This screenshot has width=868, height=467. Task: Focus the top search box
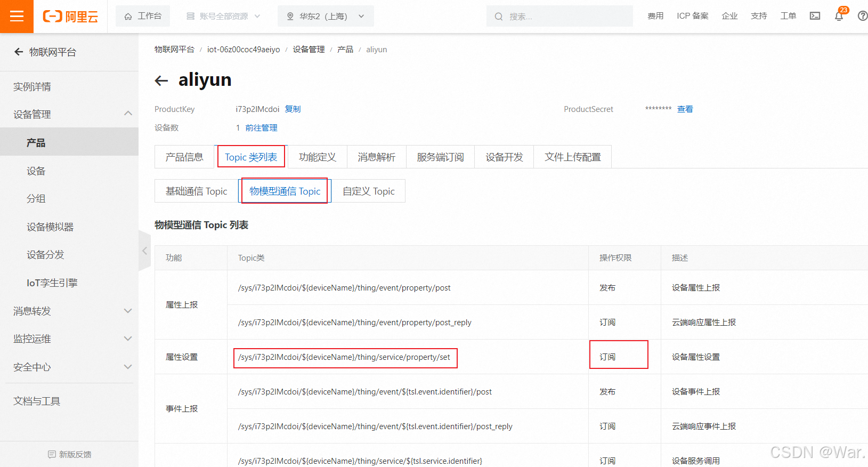[x=559, y=16]
